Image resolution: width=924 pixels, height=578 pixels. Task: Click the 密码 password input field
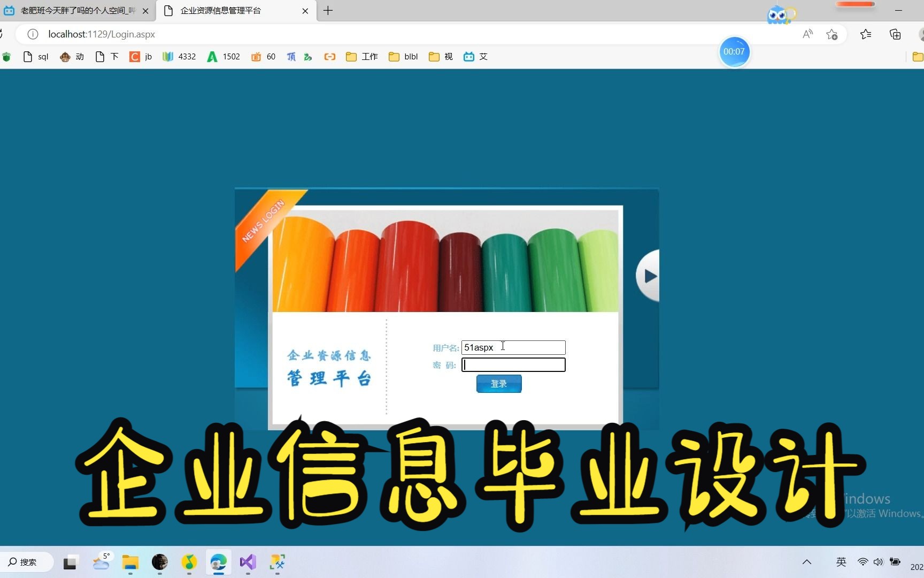[x=513, y=364]
